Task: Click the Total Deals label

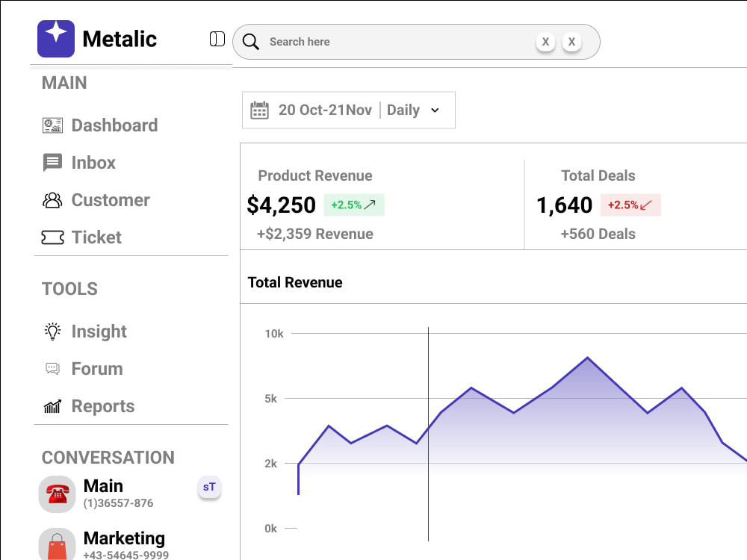Action: coord(598,175)
